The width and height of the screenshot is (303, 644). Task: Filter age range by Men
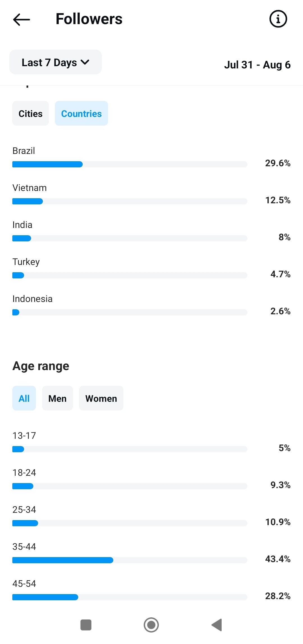click(58, 398)
